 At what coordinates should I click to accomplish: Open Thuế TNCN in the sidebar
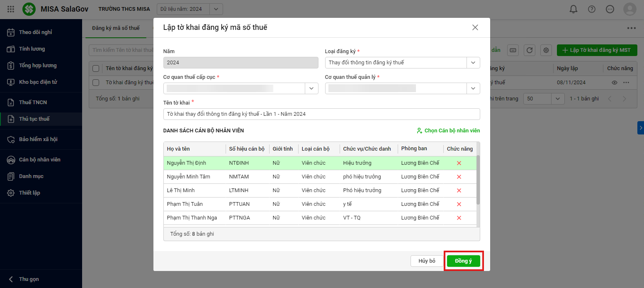pyautogui.click(x=33, y=102)
